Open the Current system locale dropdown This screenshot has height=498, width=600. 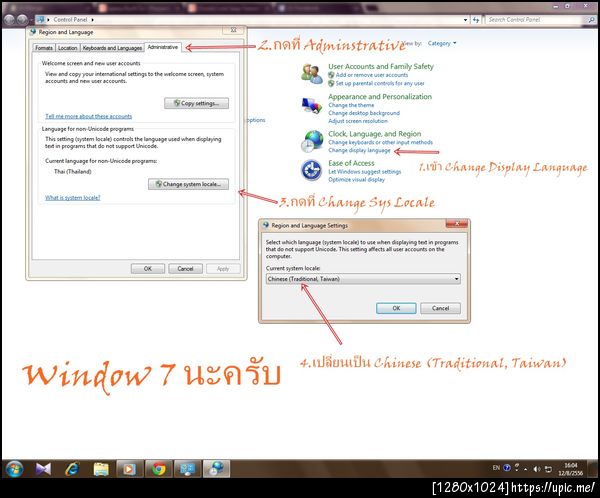tap(363, 279)
